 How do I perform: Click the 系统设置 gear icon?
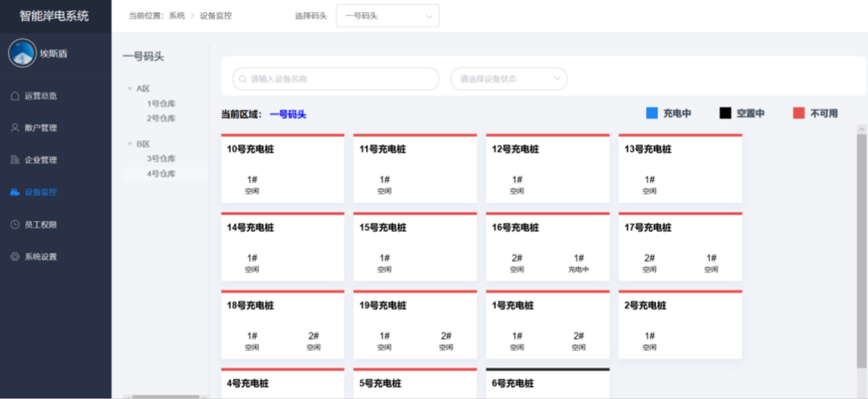point(15,257)
